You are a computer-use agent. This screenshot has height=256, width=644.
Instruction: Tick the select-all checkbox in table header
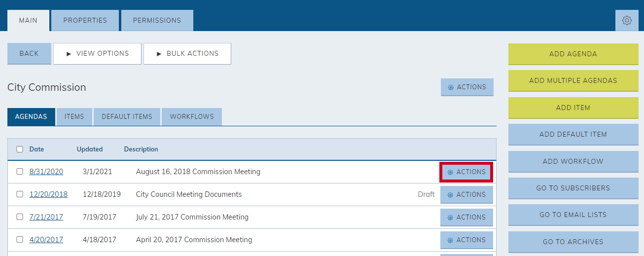click(x=20, y=149)
